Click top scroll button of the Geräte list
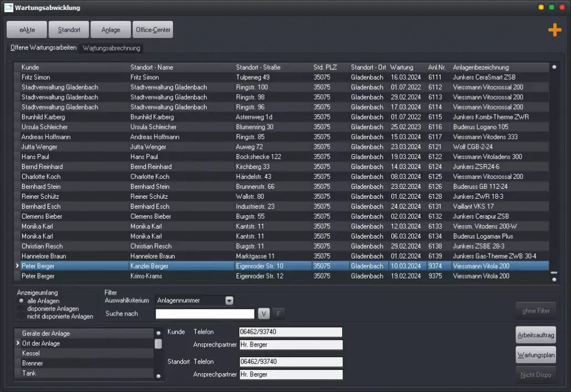571x392 pixels. tap(159, 333)
